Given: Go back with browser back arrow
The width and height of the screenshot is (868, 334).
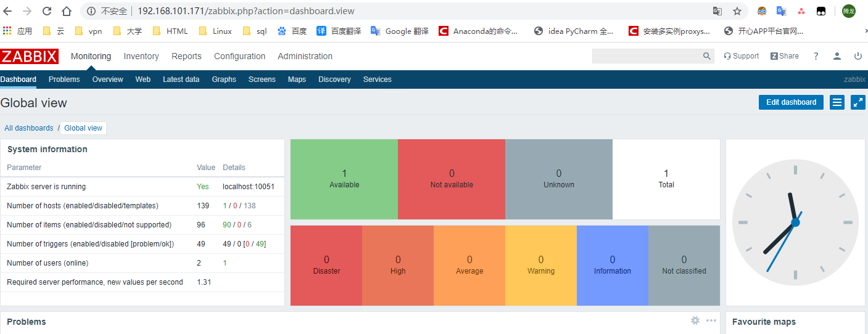Looking at the screenshot, I should [x=8, y=11].
